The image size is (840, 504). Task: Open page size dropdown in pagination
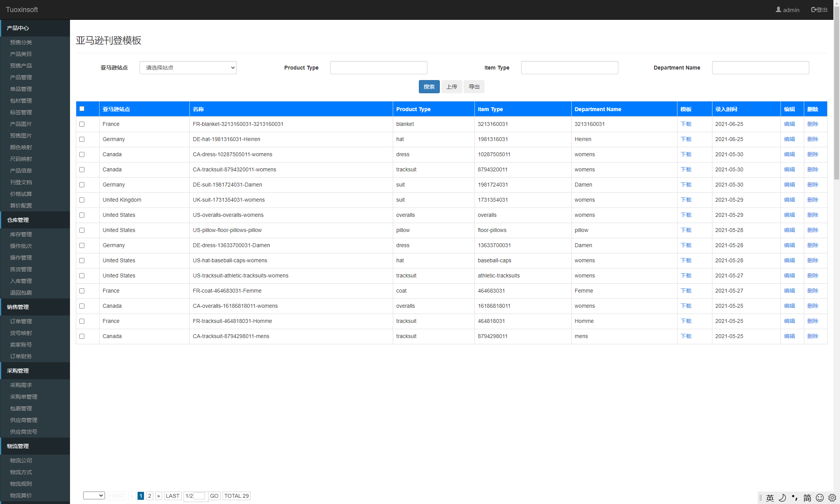click(94, 495)
